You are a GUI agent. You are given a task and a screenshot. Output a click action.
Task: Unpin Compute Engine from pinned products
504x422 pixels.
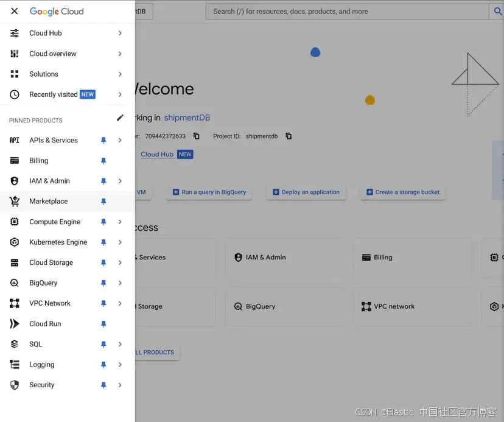click(x=103, y=222)
